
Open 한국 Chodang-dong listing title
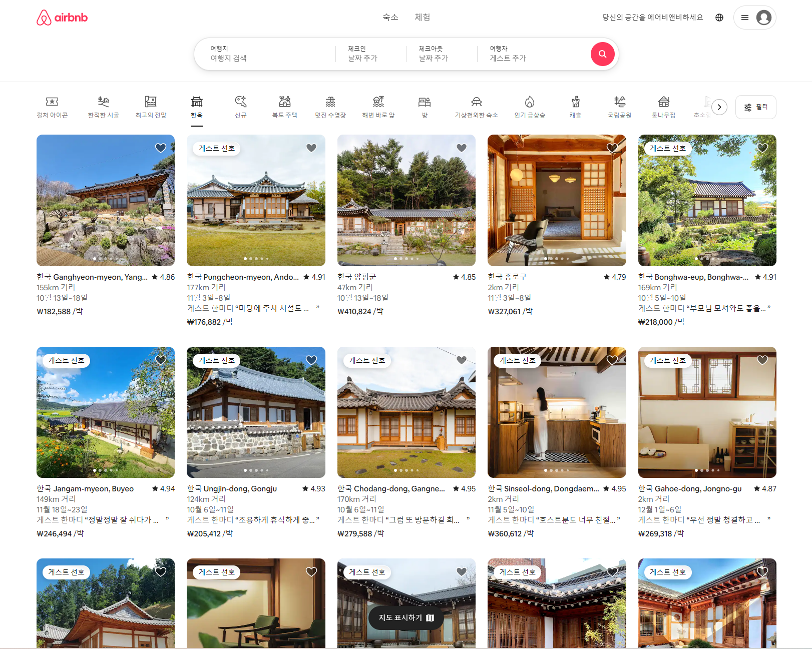click(x=391, y=488)
